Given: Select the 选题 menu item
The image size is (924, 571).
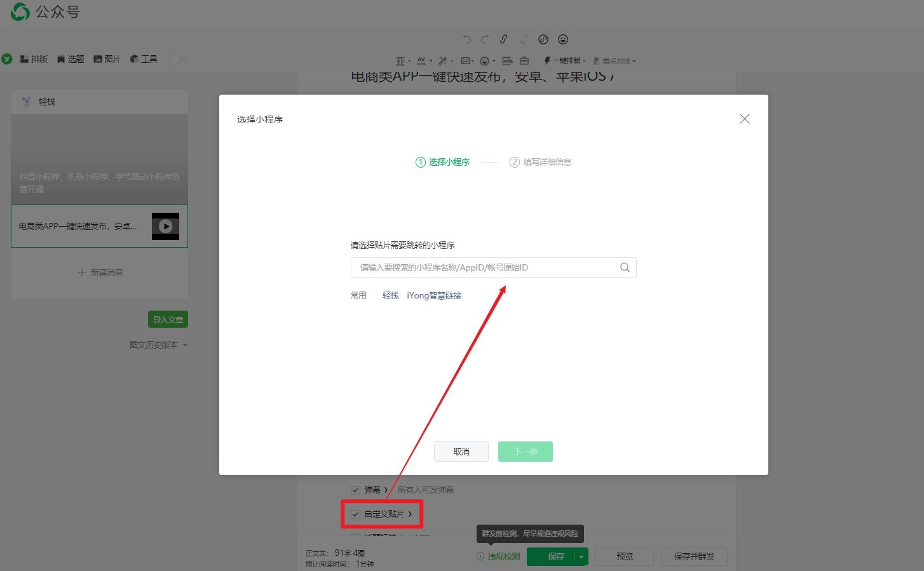Looking at the screenshot, I should coord(70,58).
